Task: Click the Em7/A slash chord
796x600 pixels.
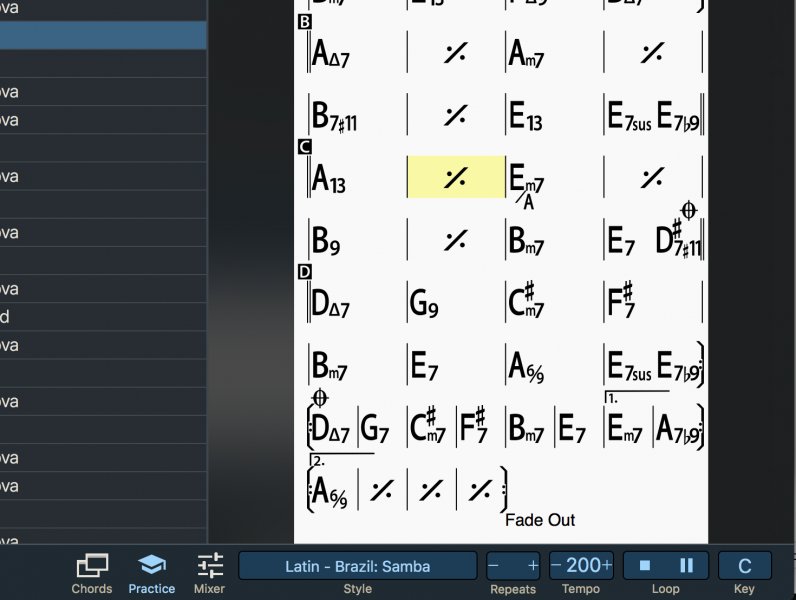Action: point(526,185)
